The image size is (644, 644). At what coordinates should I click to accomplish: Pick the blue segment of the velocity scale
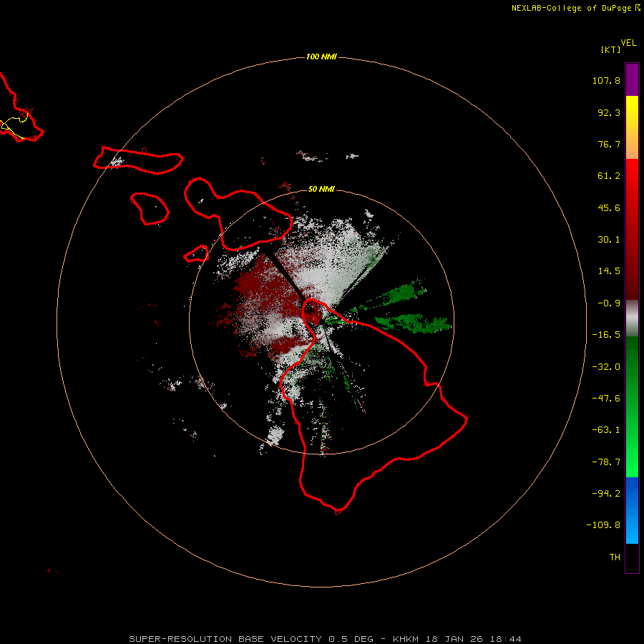[632, 510]
